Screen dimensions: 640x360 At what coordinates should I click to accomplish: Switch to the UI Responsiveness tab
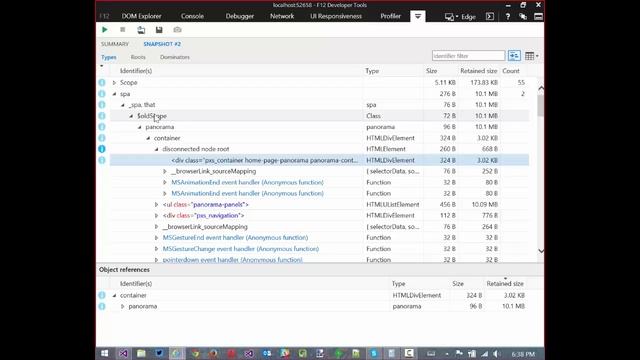click(336, 16)
